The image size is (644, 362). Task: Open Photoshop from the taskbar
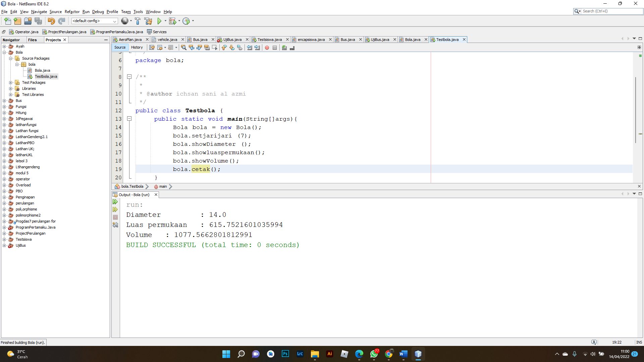pos(285,354)
